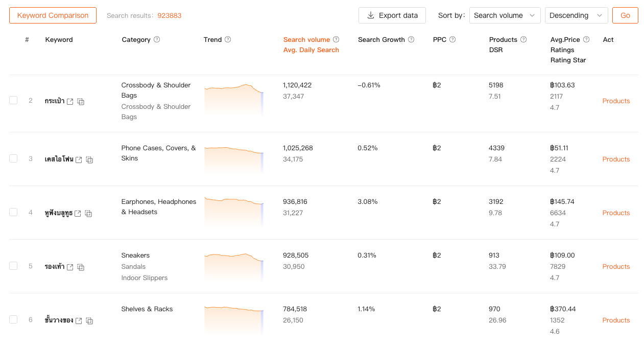644x346 pixels.
Task: Apply sorting with the Go button
Action: point(625,15)
